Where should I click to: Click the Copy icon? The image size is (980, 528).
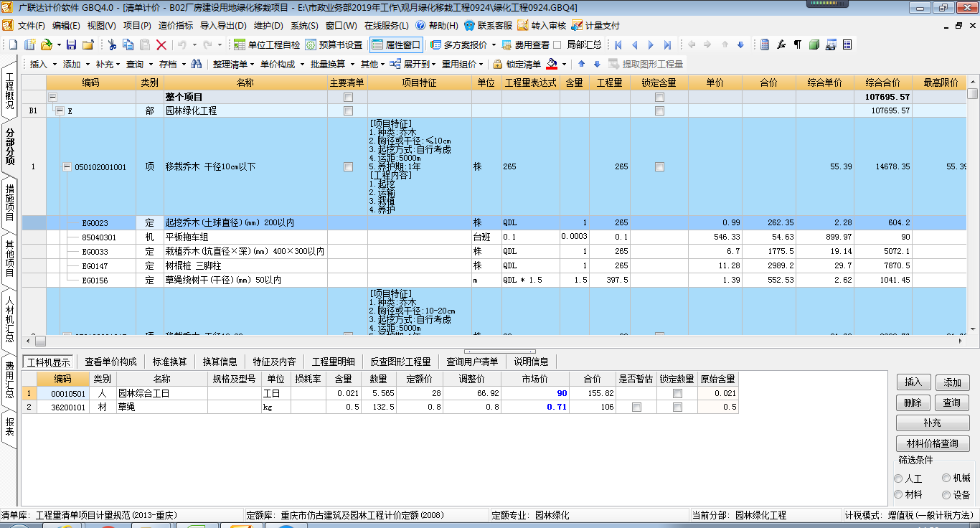pyautogui.click(x=128, y=44)
